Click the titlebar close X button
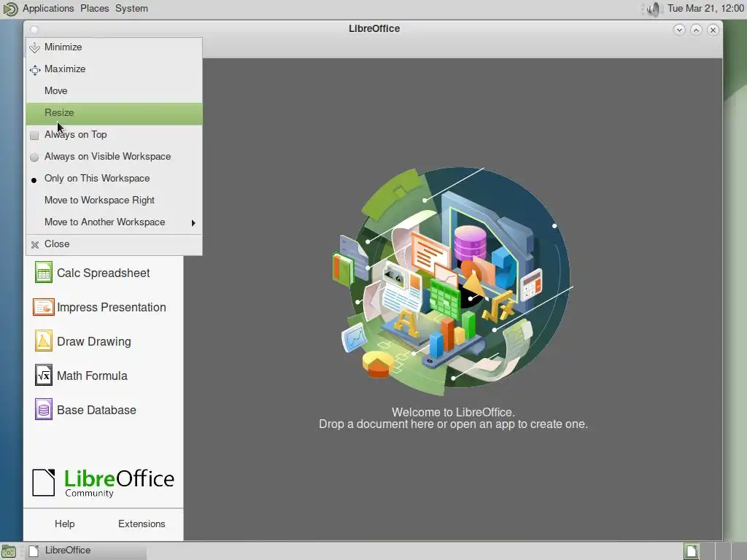The height and width of the screenshot is (560, 747). point(713,30)
